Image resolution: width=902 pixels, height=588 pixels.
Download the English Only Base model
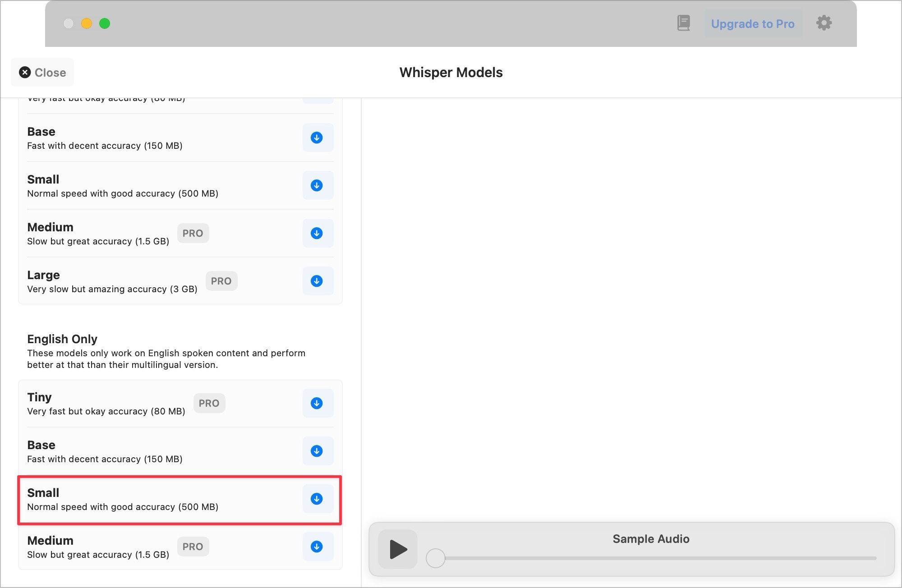tap(318, 451)
